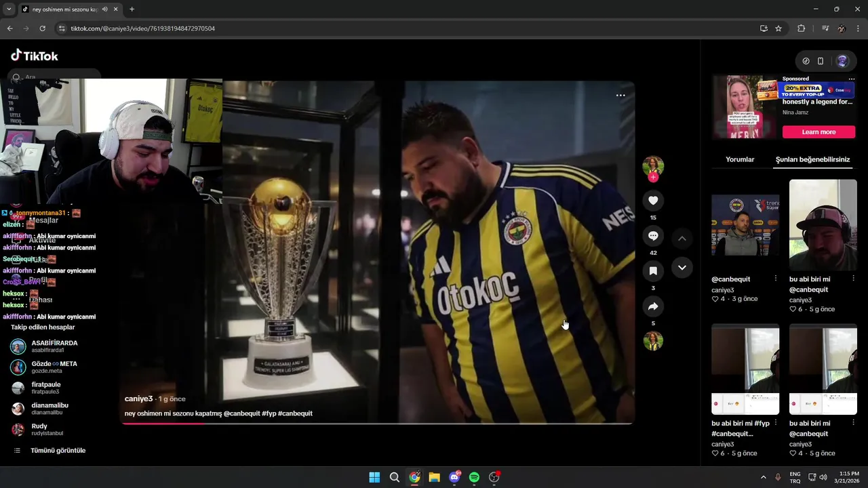Open the Chrome three-dot menu
868x488 pixels.
pos(859,28)
